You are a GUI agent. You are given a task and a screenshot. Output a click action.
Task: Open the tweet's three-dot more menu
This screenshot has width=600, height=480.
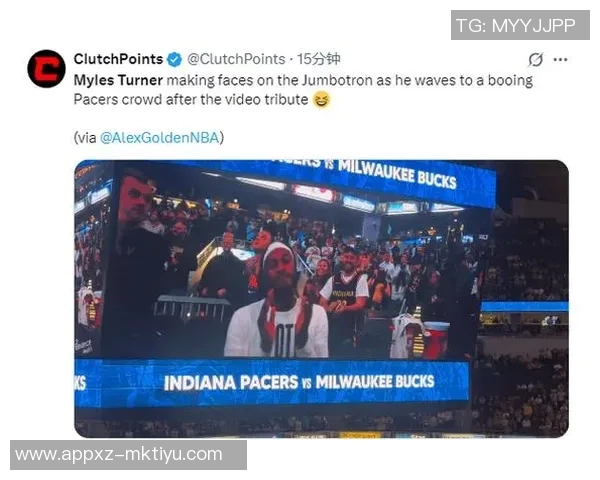[560, 60]
